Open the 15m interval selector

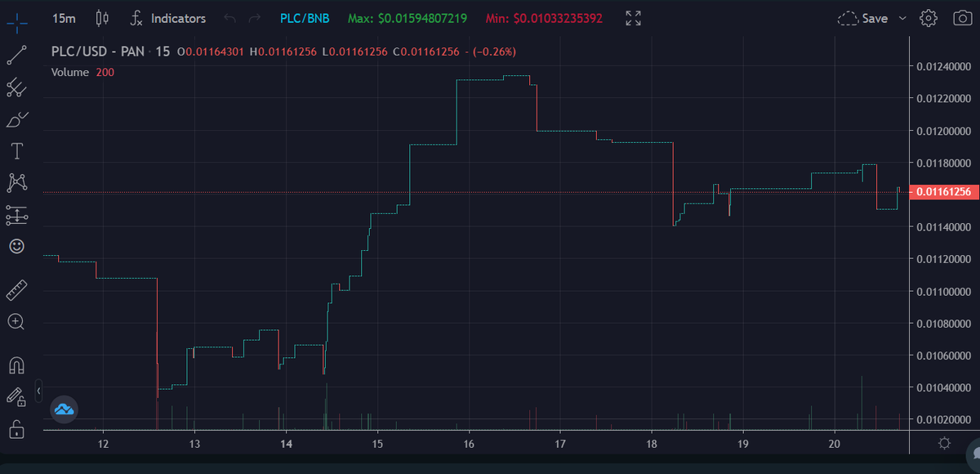(x=63, y=18)
